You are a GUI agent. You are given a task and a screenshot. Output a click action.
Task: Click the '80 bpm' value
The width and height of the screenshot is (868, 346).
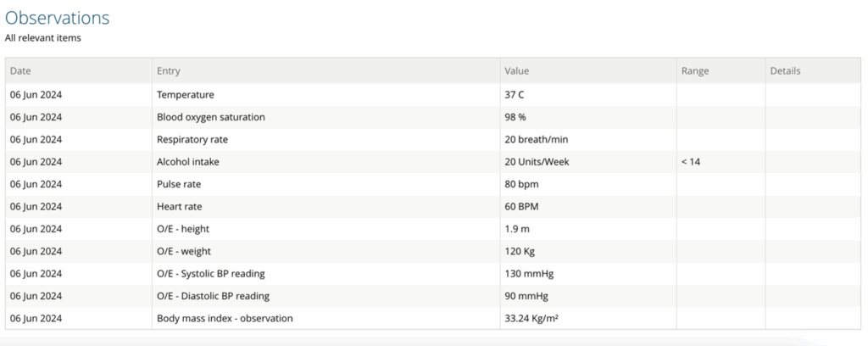click(521, 184)
